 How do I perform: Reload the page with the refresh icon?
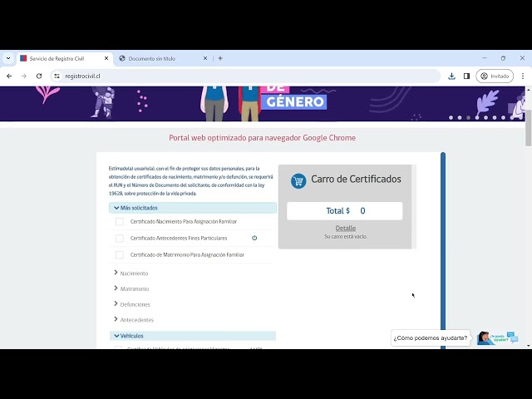39,76
